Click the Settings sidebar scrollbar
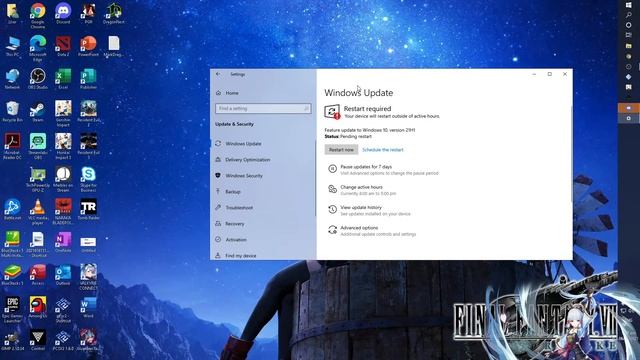 (x=315, y=178)
